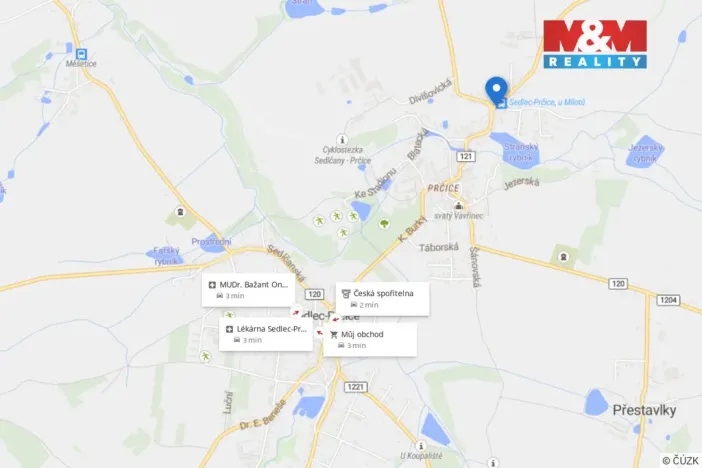The image size is (702, 468).
Task: Click the Sedlec-Prčice, u Milotů bus stop icon
Action: [x=502, y=103]
